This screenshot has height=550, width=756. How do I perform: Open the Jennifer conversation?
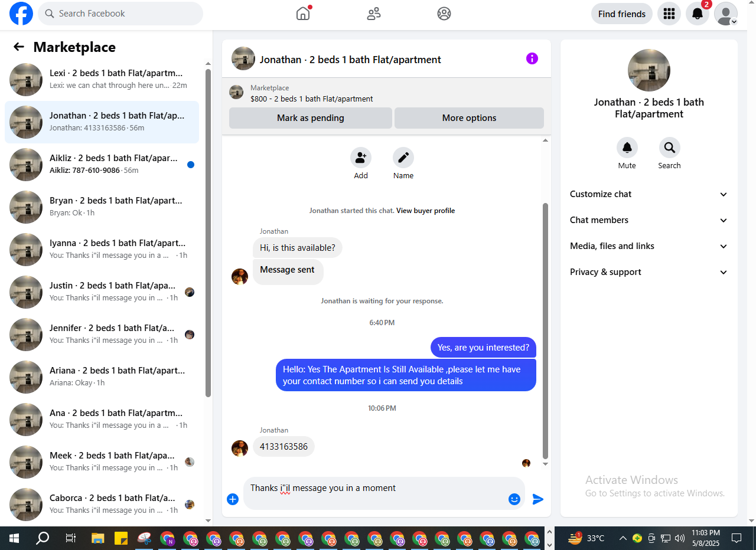102,335
